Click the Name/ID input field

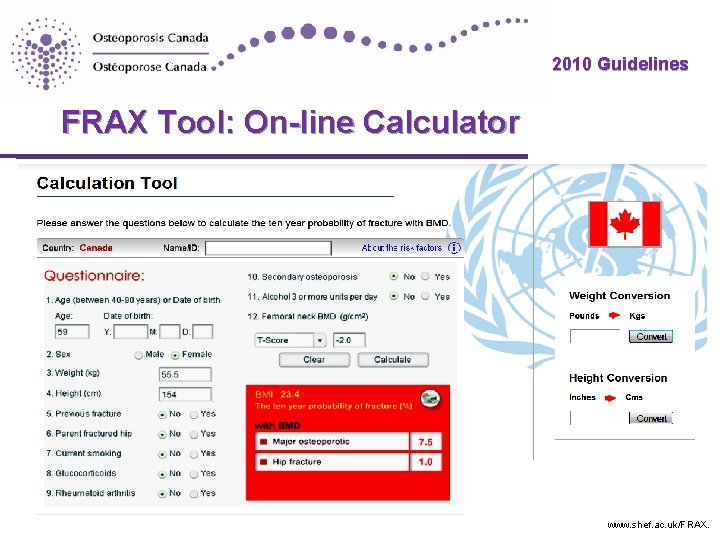tap(268, 248)
